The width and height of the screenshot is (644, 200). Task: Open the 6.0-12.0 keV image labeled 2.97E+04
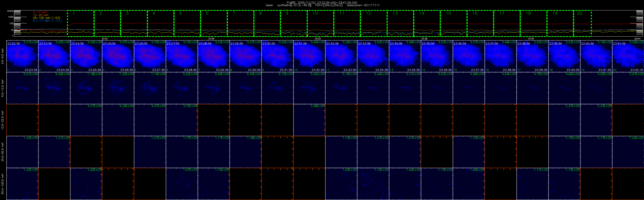(x=628, y=88)
